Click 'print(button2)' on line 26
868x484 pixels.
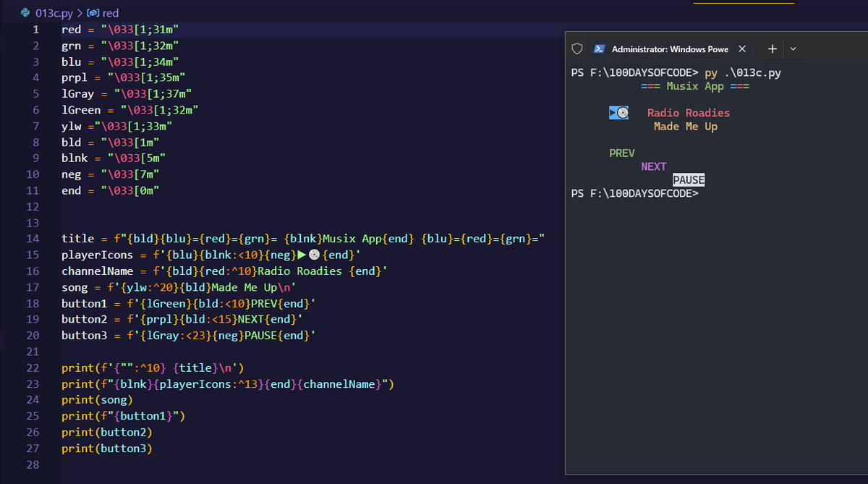(x=107, y=432)
